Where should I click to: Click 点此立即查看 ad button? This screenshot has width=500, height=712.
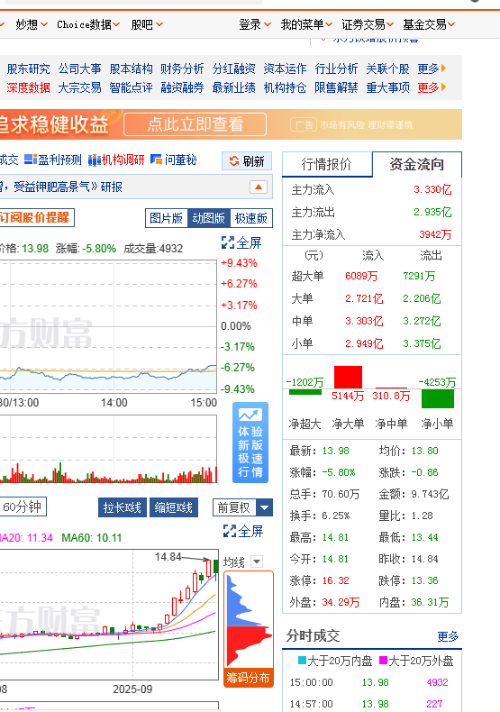[x=195, y=124]
